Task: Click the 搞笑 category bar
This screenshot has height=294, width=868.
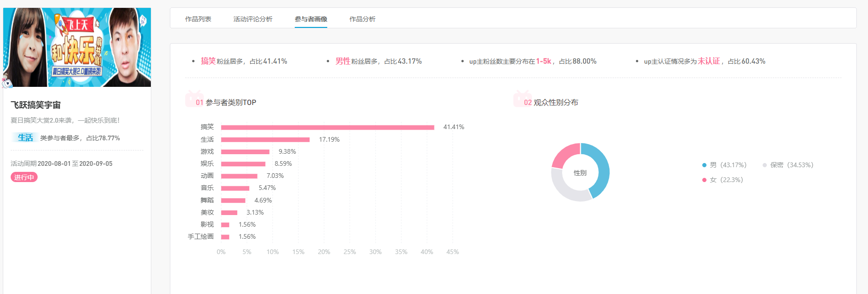Action: coord(328,127)
